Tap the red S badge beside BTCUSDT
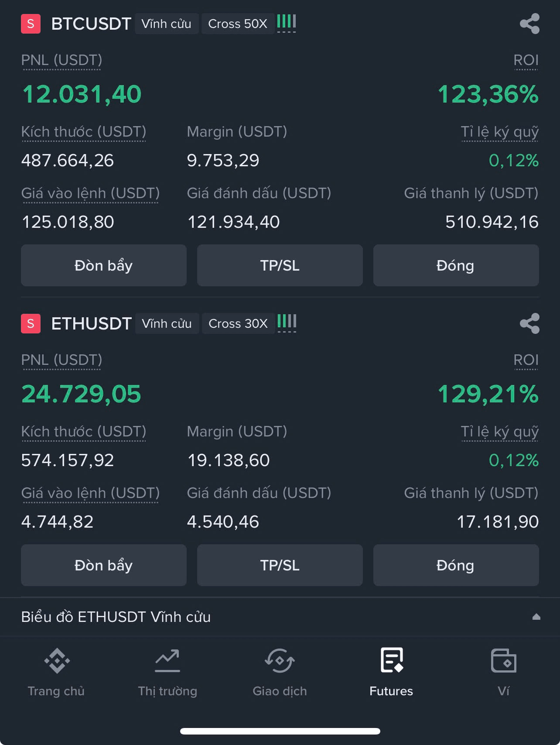 click(31, 24)
